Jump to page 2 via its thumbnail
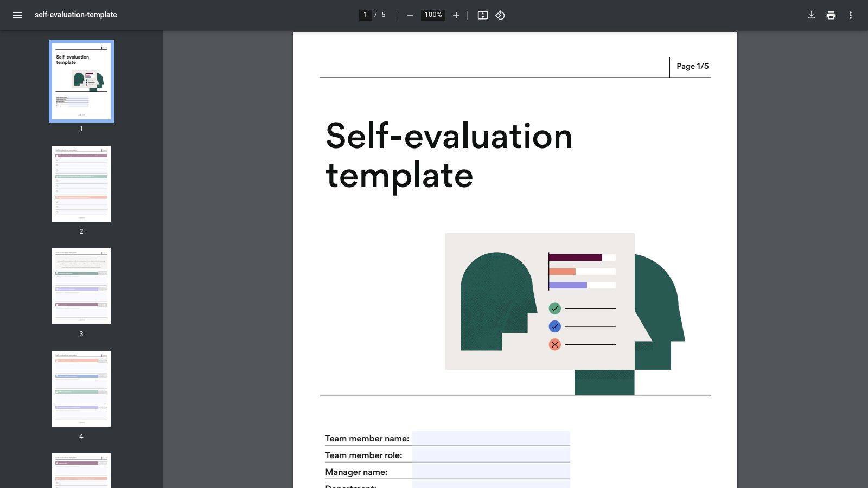This screenshot has height=488, width=868. click(81, 183)
